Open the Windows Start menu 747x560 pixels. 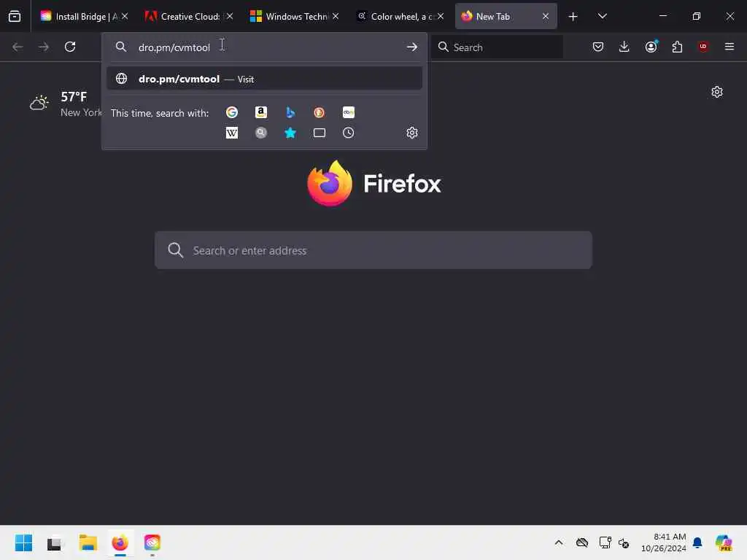pyautogui.click(x=23, y=542)
